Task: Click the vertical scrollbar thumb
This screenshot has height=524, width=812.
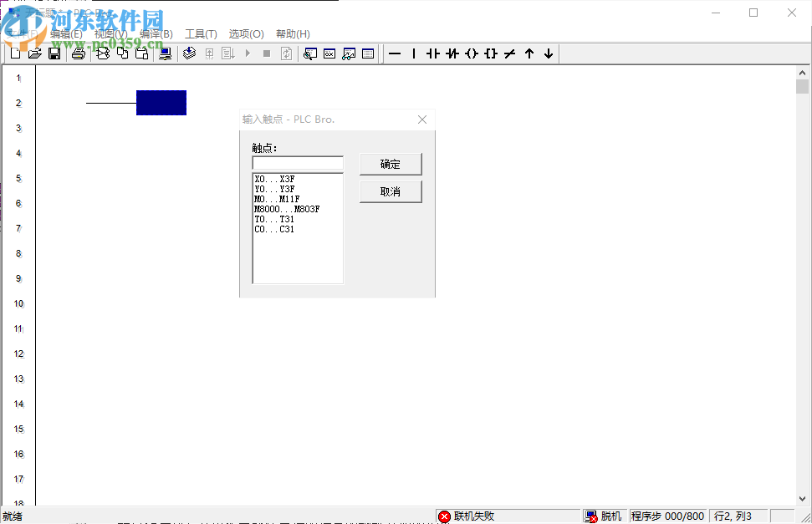Action: [802, 86]
